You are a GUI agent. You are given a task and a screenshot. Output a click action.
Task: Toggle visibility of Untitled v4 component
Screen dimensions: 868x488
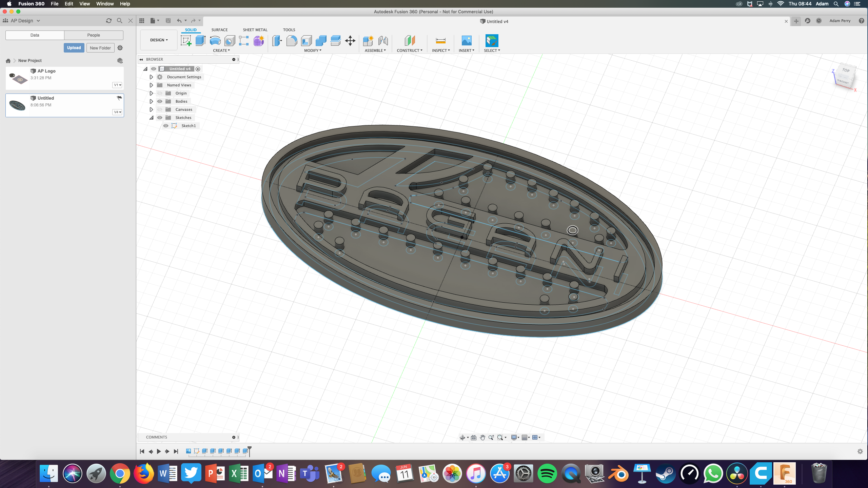(x=154, y=69)
